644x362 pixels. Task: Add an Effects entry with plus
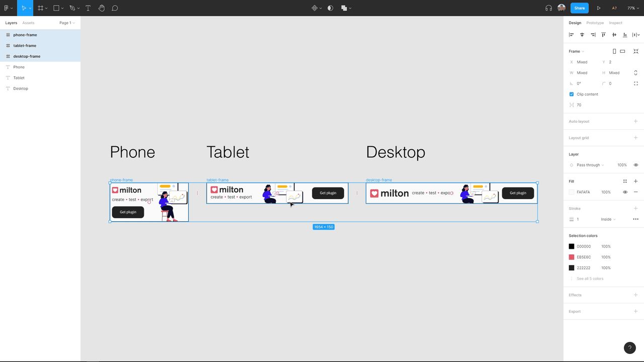(x=636, y=295)
